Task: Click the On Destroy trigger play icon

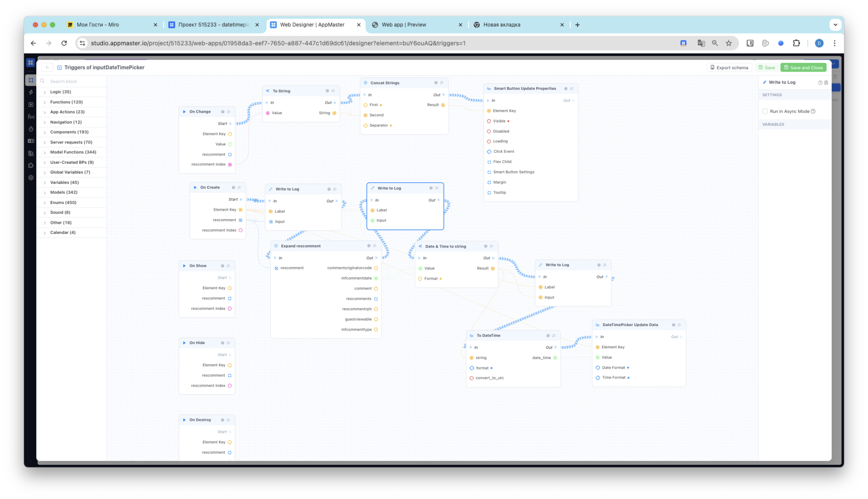Action: [x=185, y=420]
